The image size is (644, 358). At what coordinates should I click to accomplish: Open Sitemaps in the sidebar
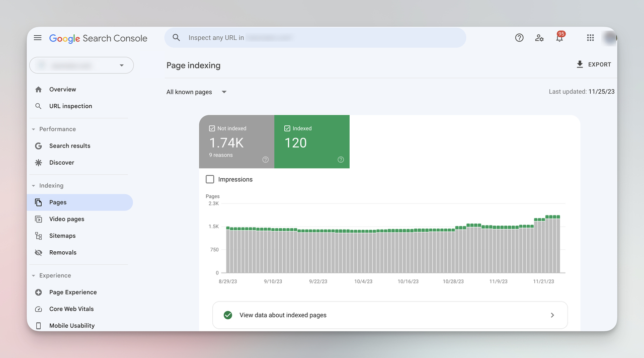pyautogui.click(x=62, y=236)
